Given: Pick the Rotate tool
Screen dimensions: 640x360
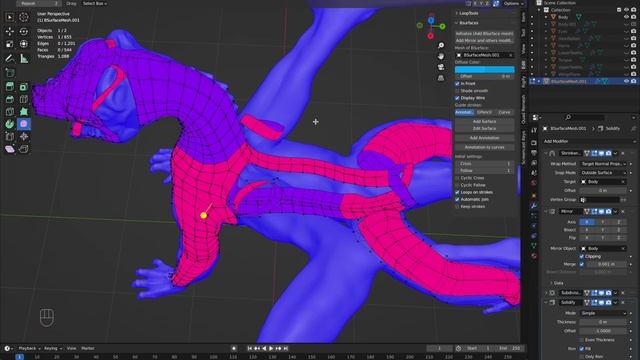Looking at the screenshot, I should (24, 31).
